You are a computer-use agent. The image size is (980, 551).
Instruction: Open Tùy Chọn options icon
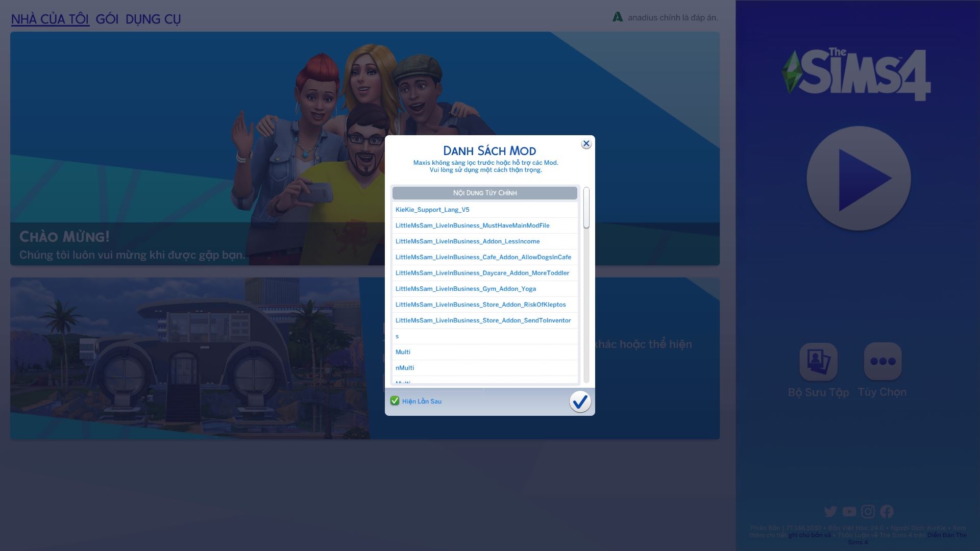(883, 362)
